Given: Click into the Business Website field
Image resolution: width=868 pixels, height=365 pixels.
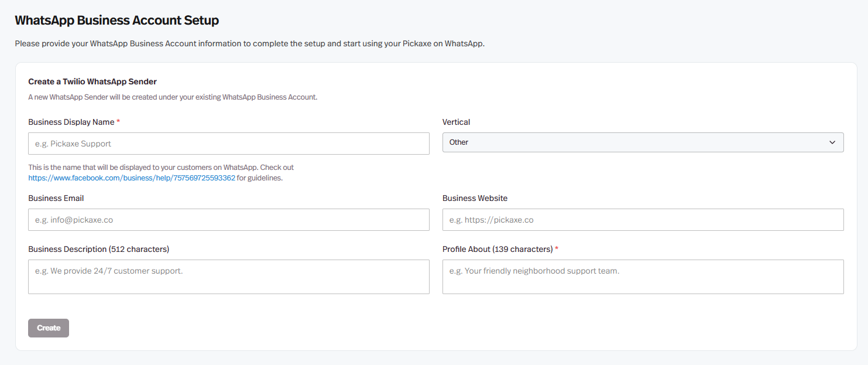Looking at the screenshot, I should click(x=643, y=220).
